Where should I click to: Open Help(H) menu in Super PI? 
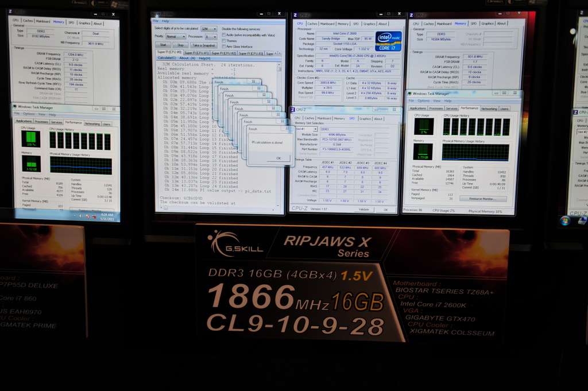(204, 58)
